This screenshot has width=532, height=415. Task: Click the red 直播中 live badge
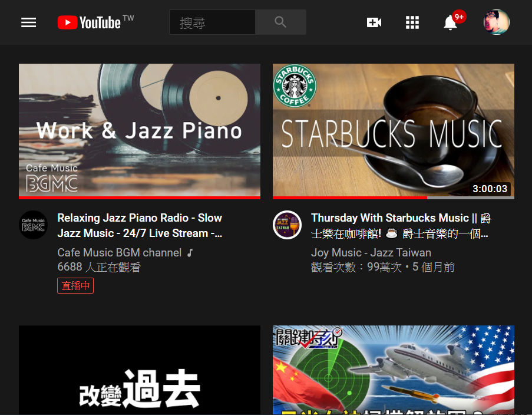pyautogui.click(x=75, y=286)
